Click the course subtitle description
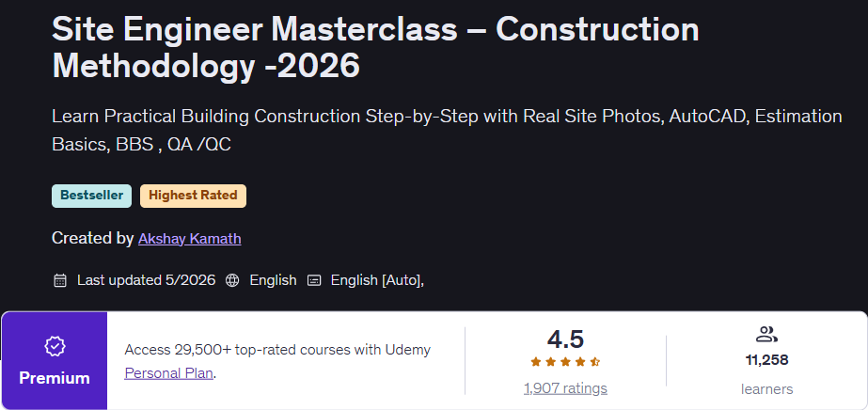The height and width of the screenshot is (410, 868). (448, 131)
